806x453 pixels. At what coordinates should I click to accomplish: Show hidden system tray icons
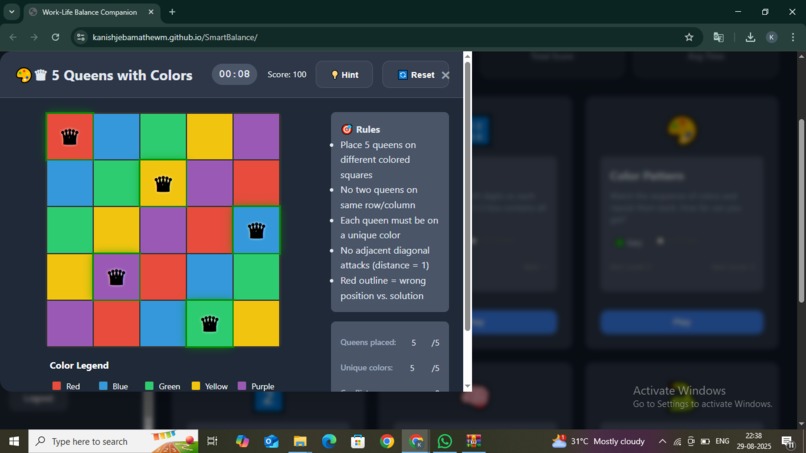pyautogui.click(x=662, y=441)
